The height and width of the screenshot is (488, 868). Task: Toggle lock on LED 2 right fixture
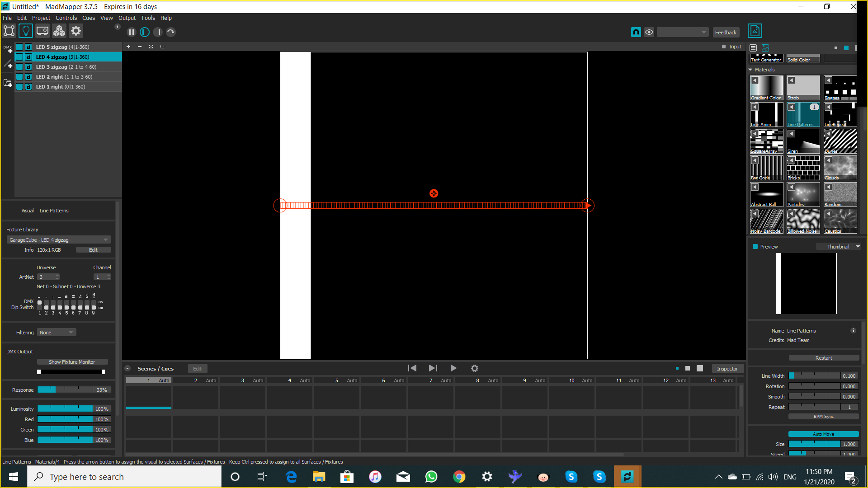coord(28,77)
